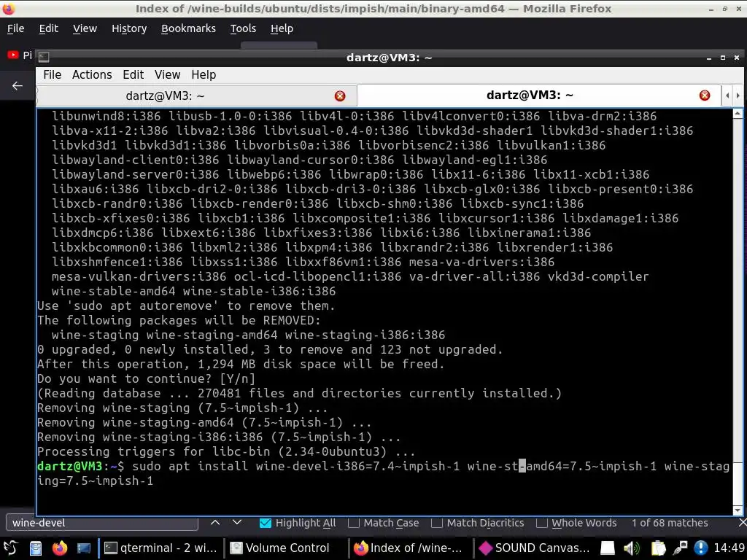Open qterminal Edit menu
Viewport: 747px width, 560px height.
click(x=133, y=75)
